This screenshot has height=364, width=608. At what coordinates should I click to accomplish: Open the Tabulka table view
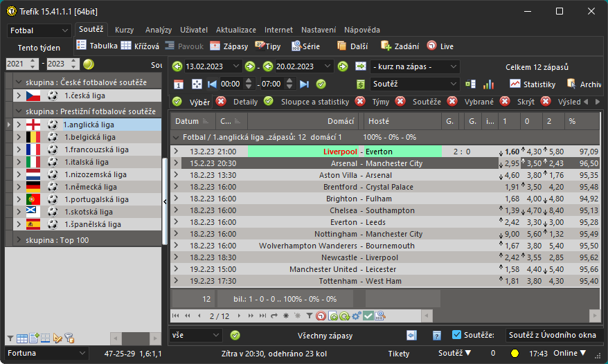tap(97, 46)
